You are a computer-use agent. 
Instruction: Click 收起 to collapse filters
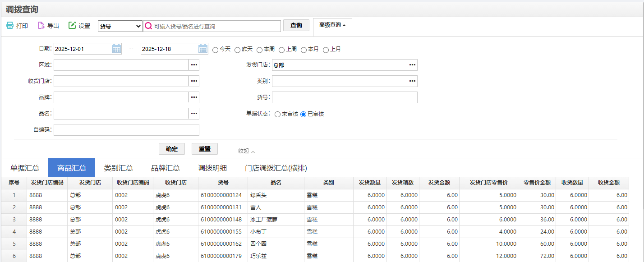(246, 151)
